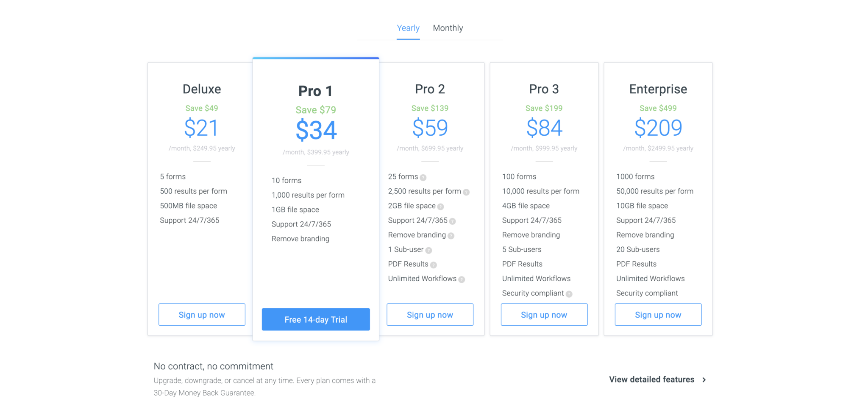The width and height of the screenshot is (868, 416).
Task: Select the Yearly pricing view
Action: 408,28
